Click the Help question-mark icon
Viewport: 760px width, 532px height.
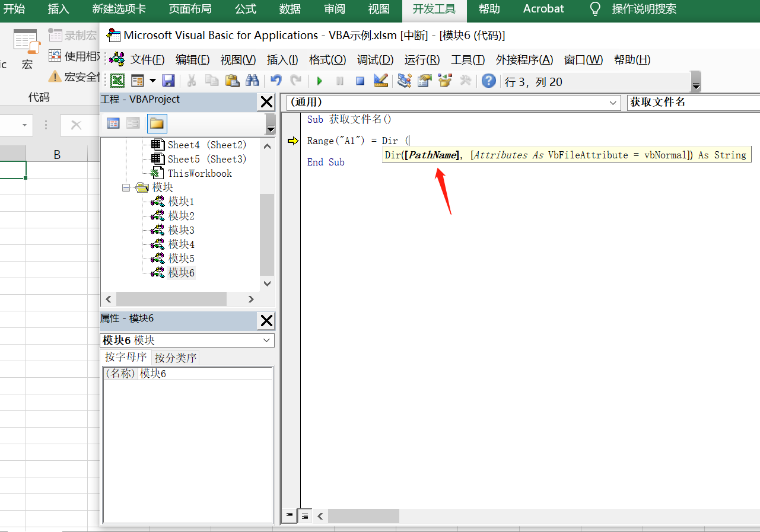click(488, 81)
